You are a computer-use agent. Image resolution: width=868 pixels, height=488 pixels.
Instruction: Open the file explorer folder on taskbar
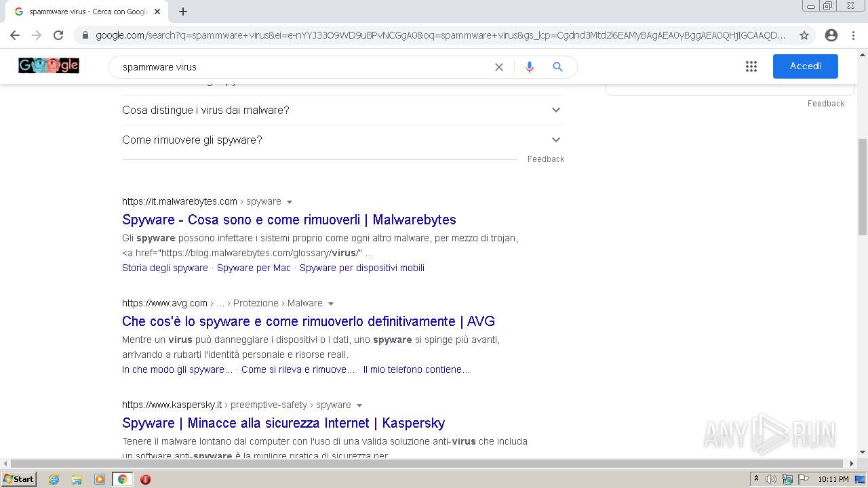[x=77, y=479]
